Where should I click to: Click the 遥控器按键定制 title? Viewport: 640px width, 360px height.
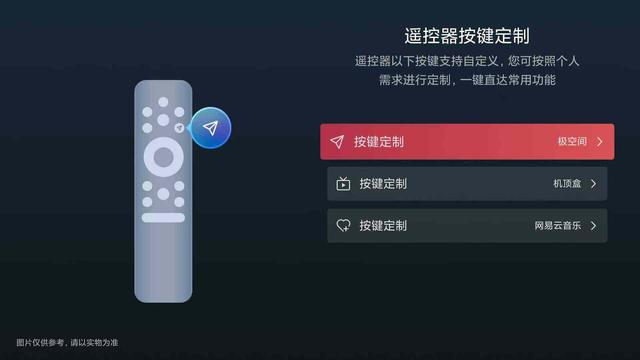click(x=467, y=36)
